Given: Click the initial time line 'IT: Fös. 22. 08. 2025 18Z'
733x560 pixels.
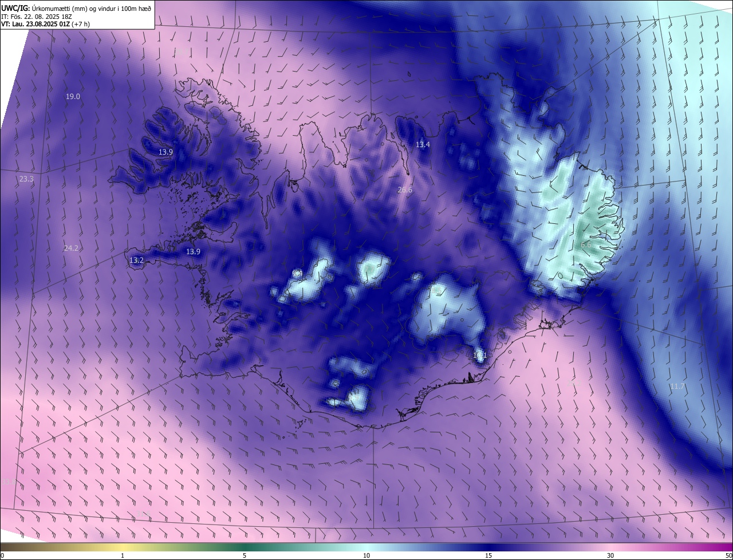Looking at the screenshot, I should (38, 17).
